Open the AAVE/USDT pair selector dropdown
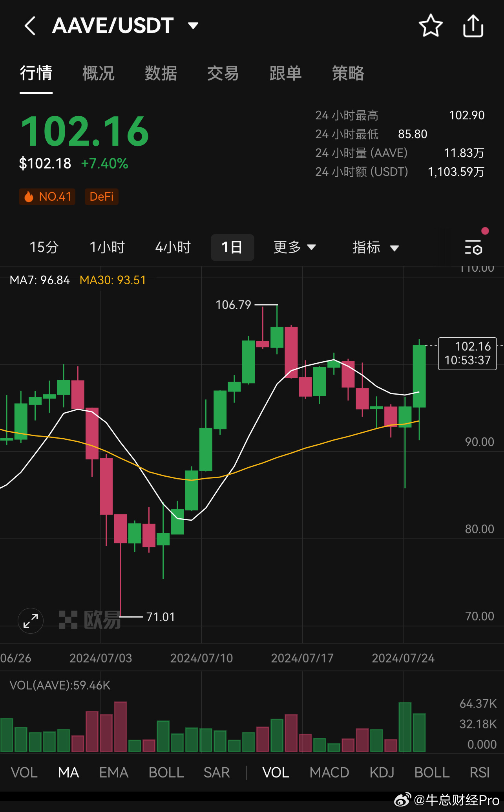The width and height of the screenshot is (504, 812). 193,26
